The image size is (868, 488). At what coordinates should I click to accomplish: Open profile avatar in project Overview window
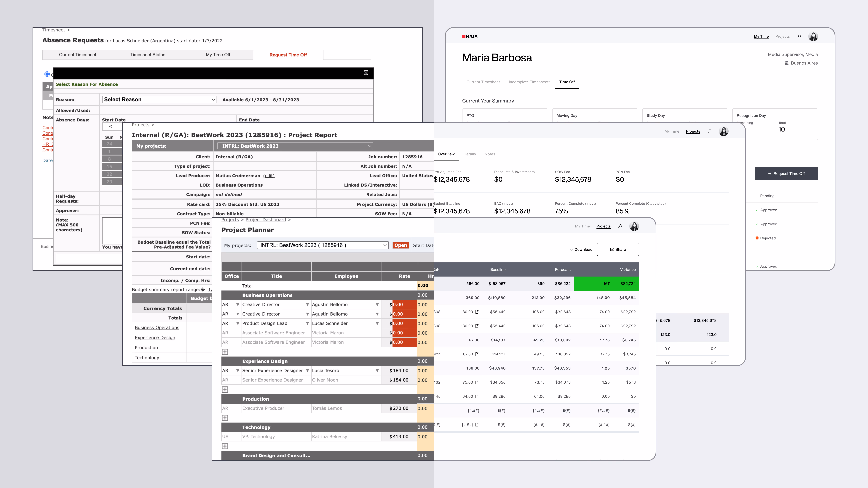coord(723,131)
